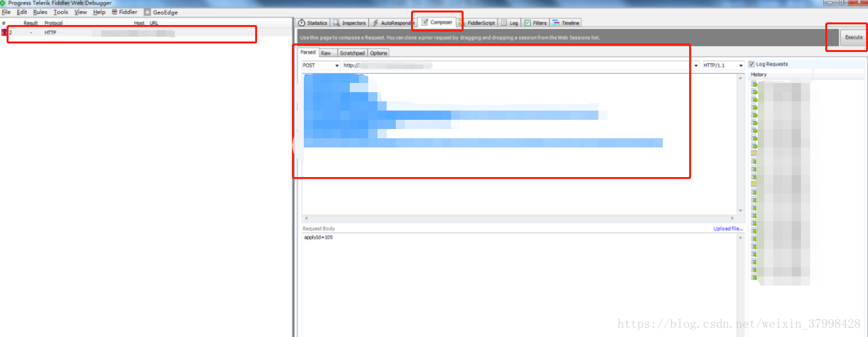The image size is (868, 337).
Task: Open the HTTP/1.1 version dropdown
Action: [x=723, y=66]
